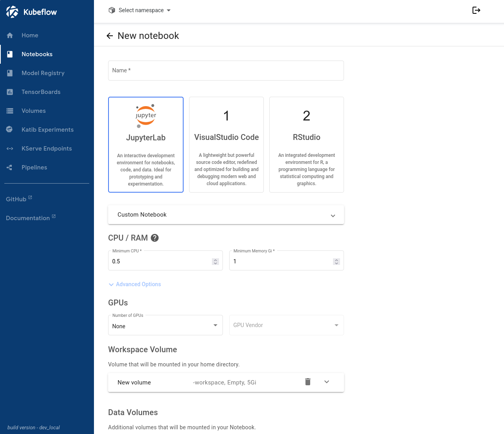Click the Volumes storage icon
504x434 pixels.
[x=10, y=111]
